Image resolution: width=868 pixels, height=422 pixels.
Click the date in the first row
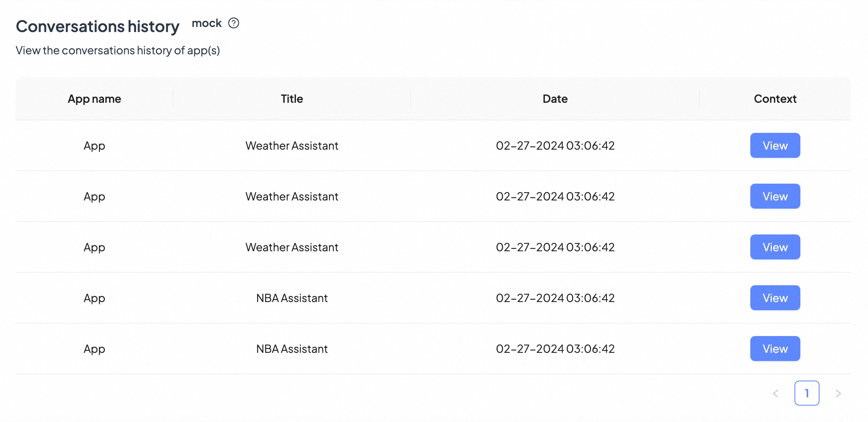[555, 146]
